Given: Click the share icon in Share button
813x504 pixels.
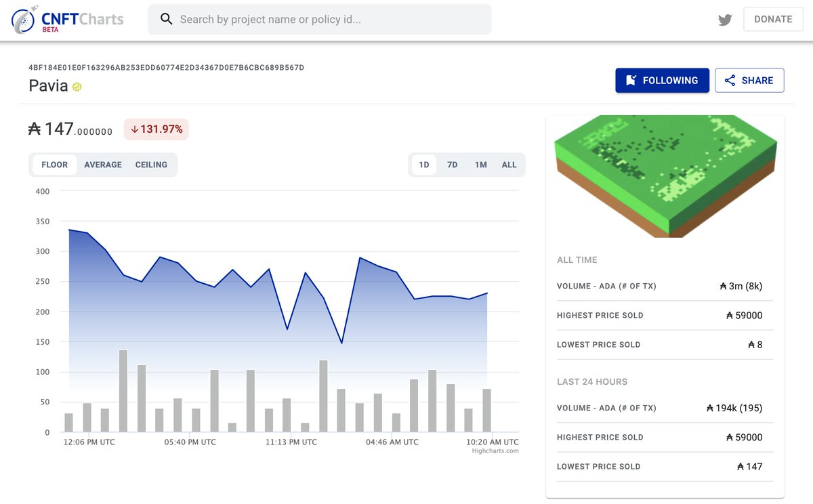Looking at the screenshot, I should tap(730, 81).
